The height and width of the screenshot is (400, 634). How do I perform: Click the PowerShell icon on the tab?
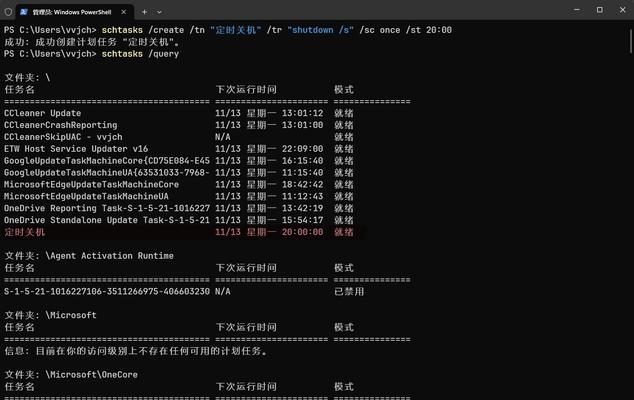24,12
